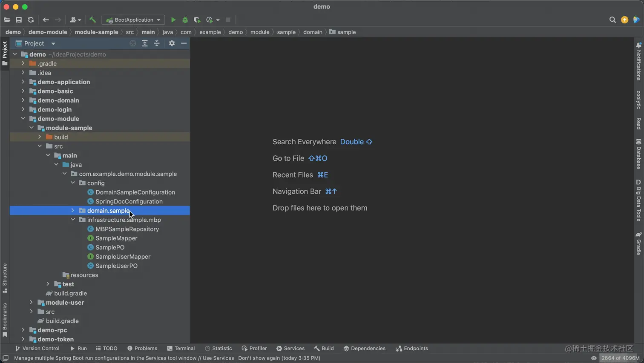The width and height of the screenshot is (644, 363).
Task: Open Search Everywhere magnifier icon
Action: click(x=612, y=20)
